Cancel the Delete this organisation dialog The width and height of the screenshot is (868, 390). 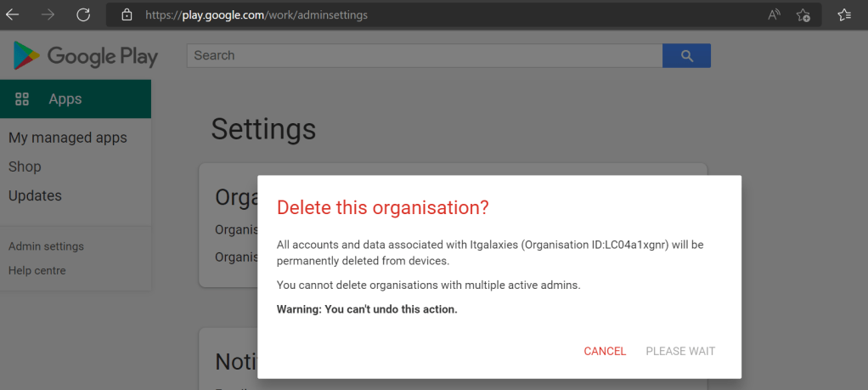pos(605,351)
